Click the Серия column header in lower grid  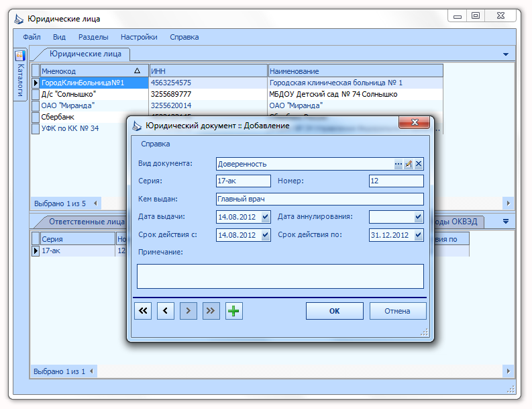pos(78,239)
